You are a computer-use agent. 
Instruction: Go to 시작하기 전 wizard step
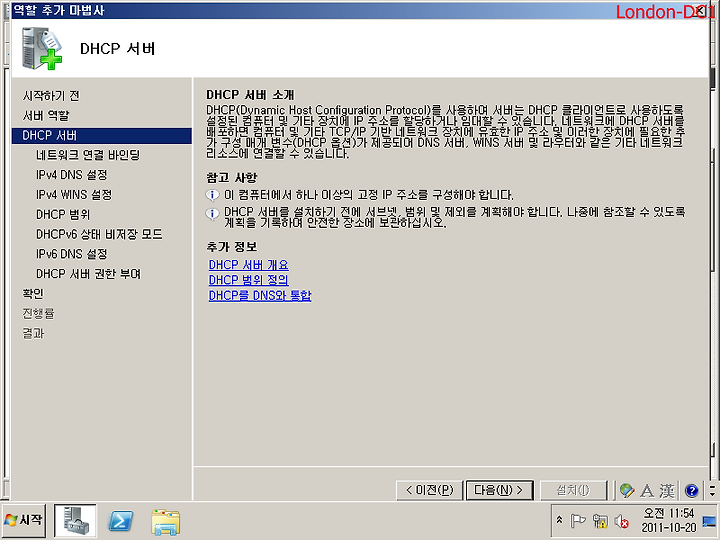(x=51, y=96)
